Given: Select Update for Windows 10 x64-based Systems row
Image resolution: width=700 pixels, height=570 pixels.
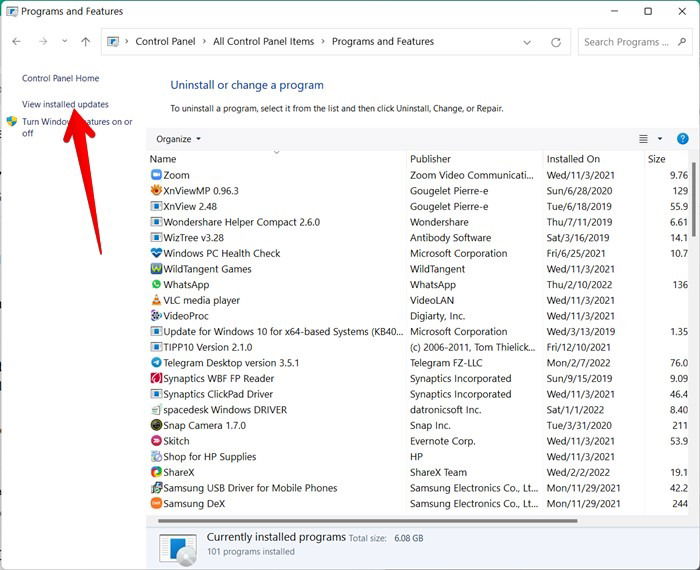Looking at the screenshot, I should (418, 331).
